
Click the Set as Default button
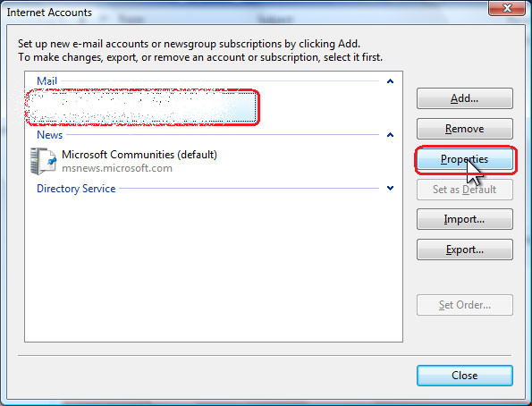pos(464,190)
